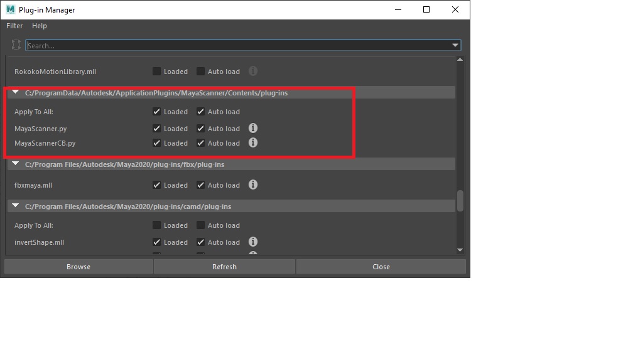Show info for invertShape.mll plug-in
The width and height of the screenshot is (628, 364).
[x=252, y=242]
